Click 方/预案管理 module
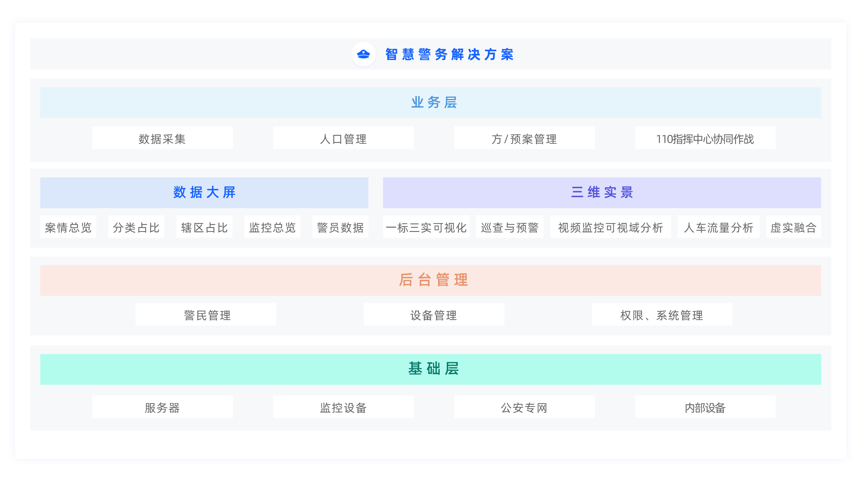This screenshot has height=492, width=868. click(524, 138)
